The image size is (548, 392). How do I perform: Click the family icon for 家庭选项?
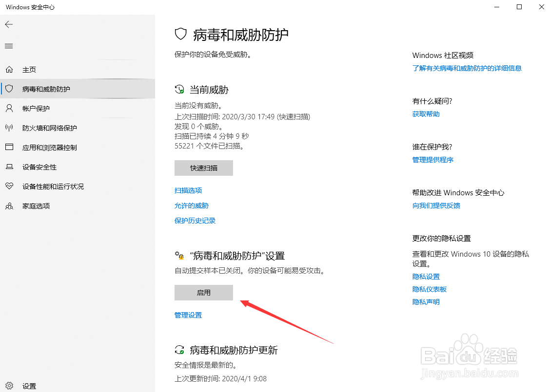tap(9, 206)
